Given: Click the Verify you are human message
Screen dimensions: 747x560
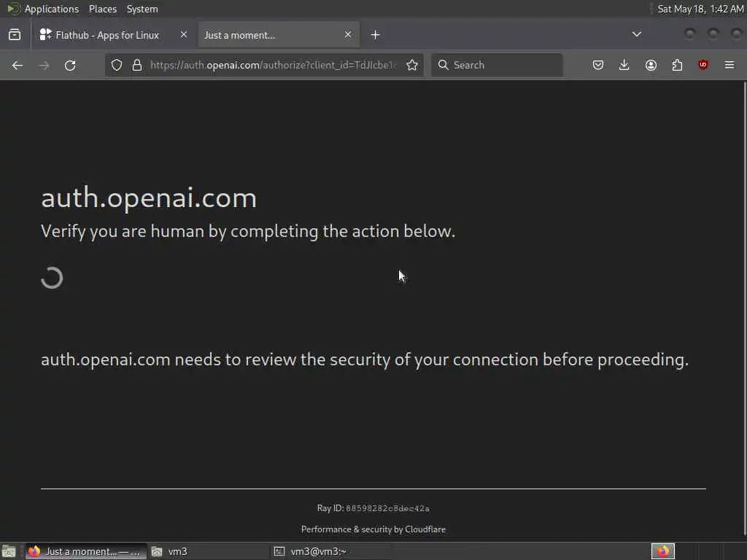Looking at the screenshot, I should point(248,231).
